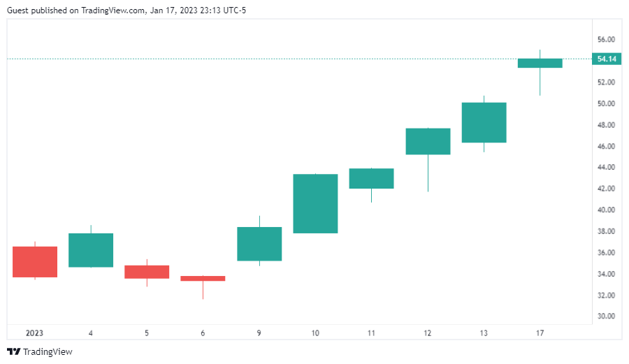The image size is (629, 364).
Task: Click the 2023 label on the time axis
Action: pos(35,333)
